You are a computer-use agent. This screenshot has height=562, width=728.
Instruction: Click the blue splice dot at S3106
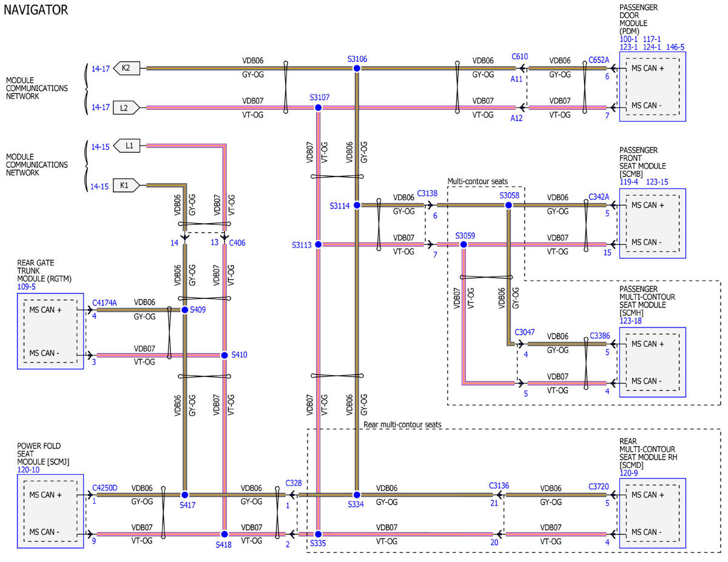click(357, 69)
